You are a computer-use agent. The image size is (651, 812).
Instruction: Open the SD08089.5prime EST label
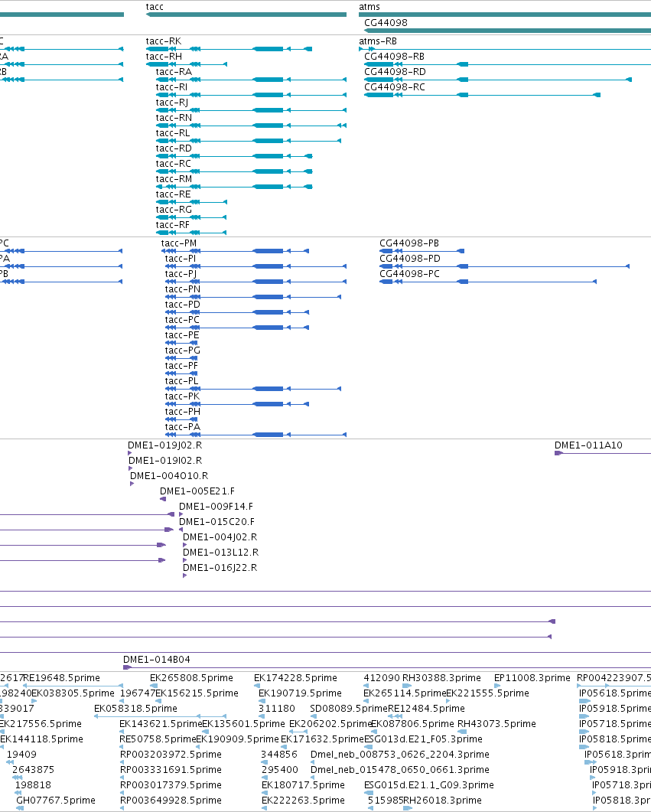pyautogui.click(x=349, y=708)
